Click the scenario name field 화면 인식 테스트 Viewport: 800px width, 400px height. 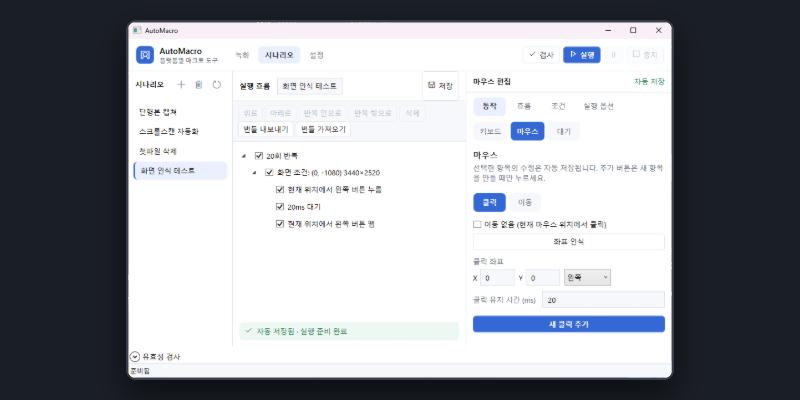pyautogui.click(x=310, y=86)
